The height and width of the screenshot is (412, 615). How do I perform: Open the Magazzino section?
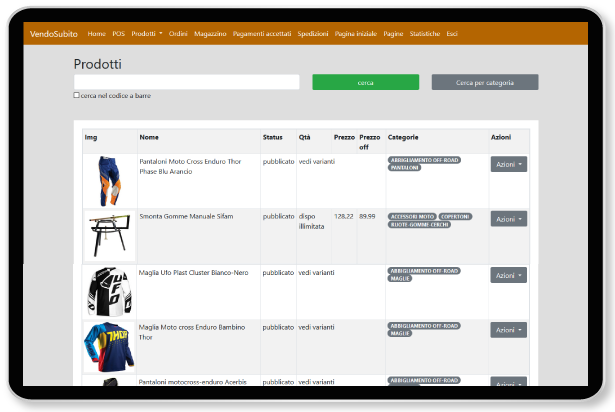(210, 34)
